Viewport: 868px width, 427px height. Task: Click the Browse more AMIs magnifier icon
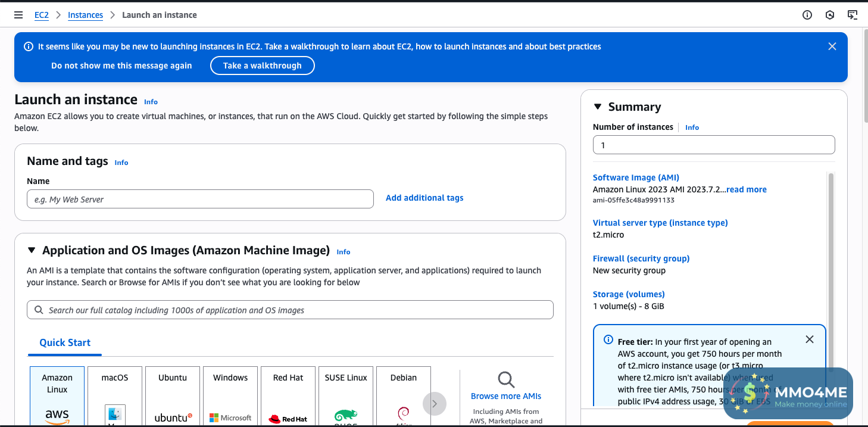point(506,379)
